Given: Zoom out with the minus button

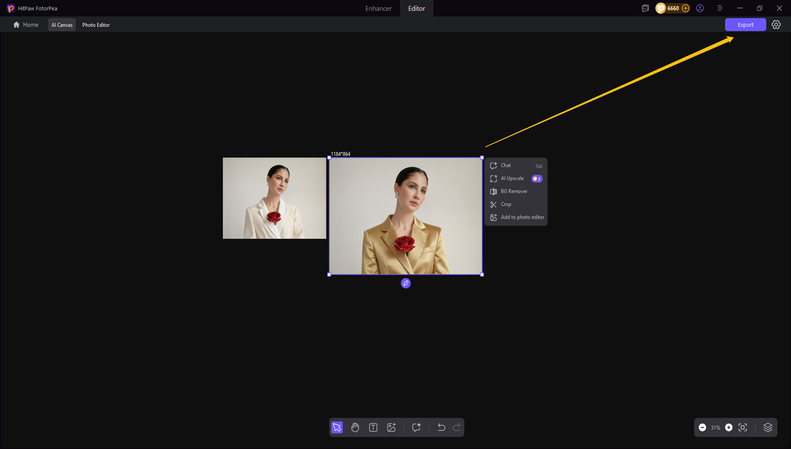Looking at the screenshot, I should click(x=702, y=427).
